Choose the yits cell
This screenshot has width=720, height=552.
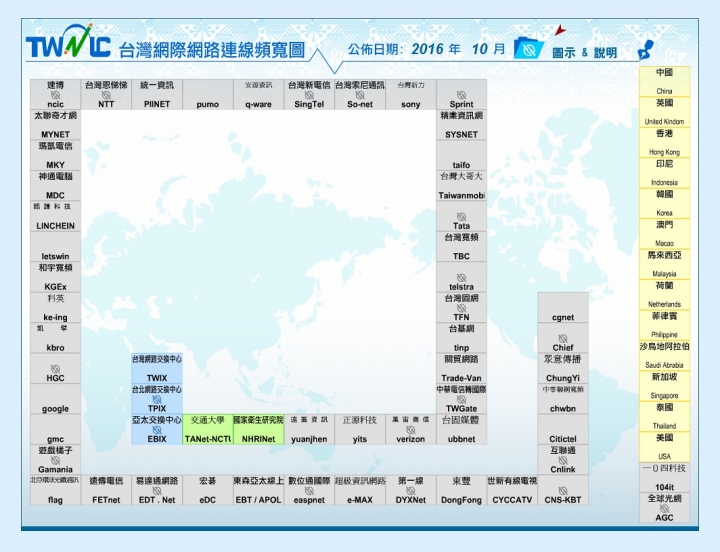click(x=360, y=429)
